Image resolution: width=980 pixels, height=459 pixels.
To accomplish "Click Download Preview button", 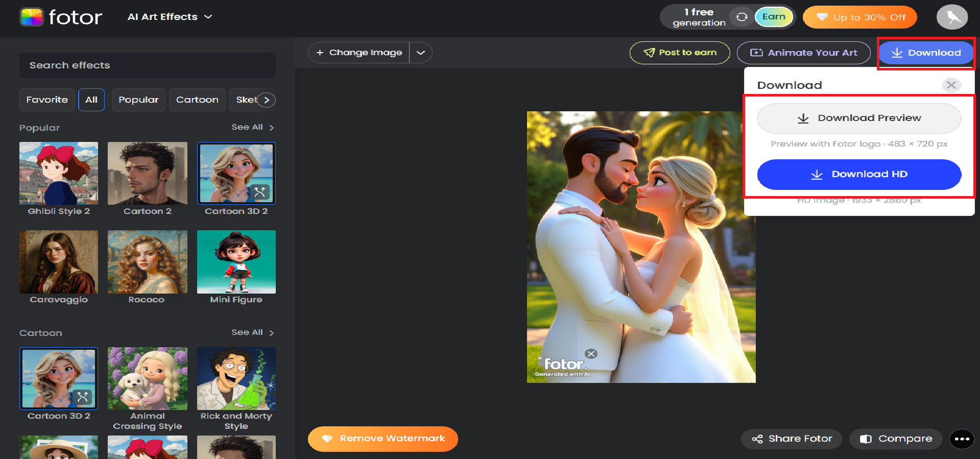I will [x=859, y=118].
